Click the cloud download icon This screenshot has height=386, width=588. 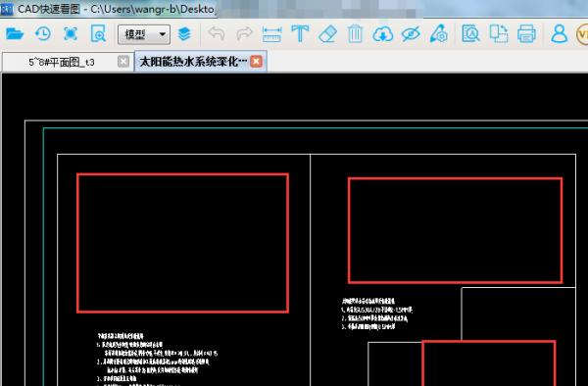(x=383, y=34)
